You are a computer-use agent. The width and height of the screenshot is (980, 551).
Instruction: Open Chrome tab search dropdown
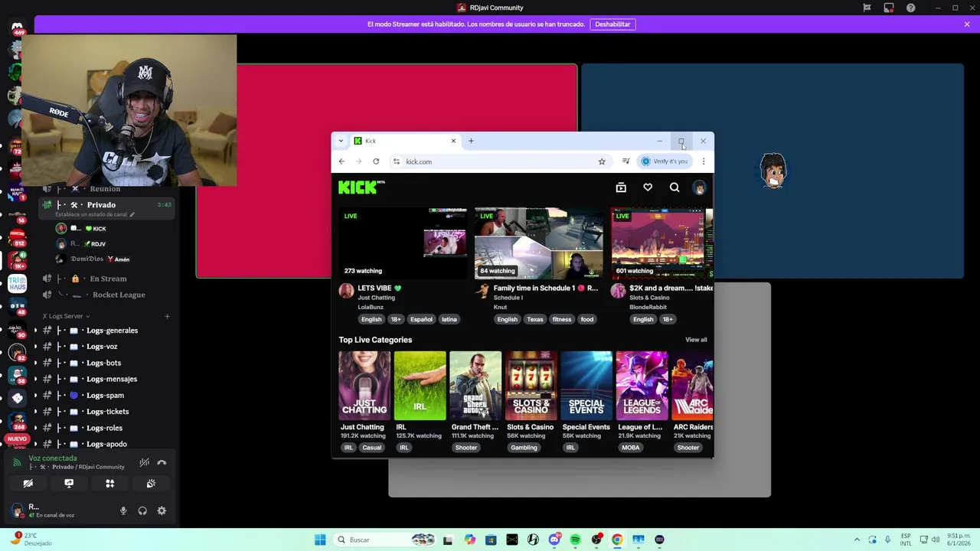point(341,141)
